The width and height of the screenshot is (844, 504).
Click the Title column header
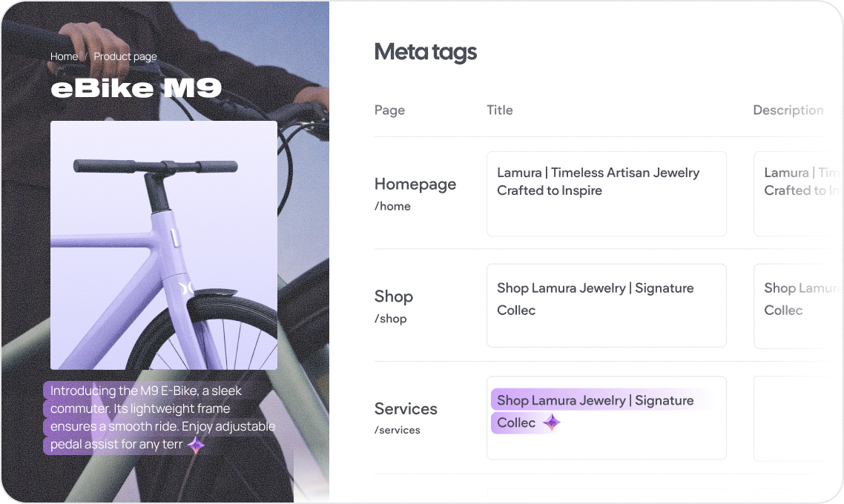500,110
